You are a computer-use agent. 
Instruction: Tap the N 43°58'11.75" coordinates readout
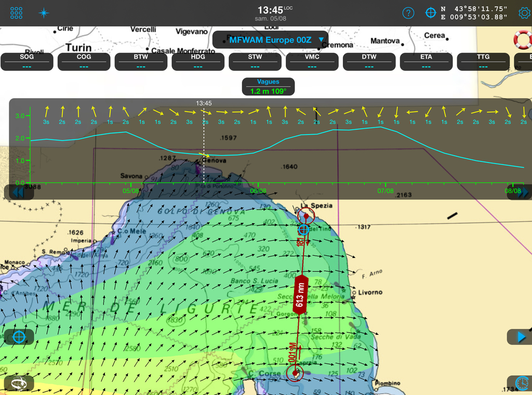point(474,9)
